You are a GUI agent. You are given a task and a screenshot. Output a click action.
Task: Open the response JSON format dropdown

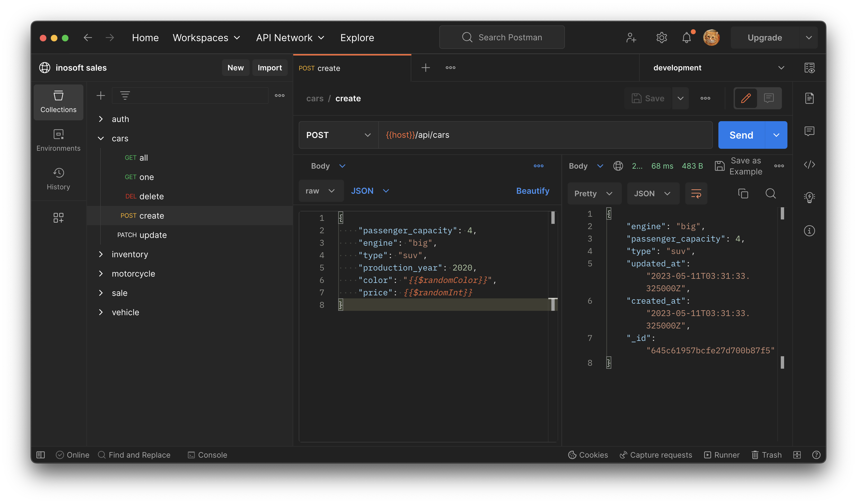click(x=653, y=193)
